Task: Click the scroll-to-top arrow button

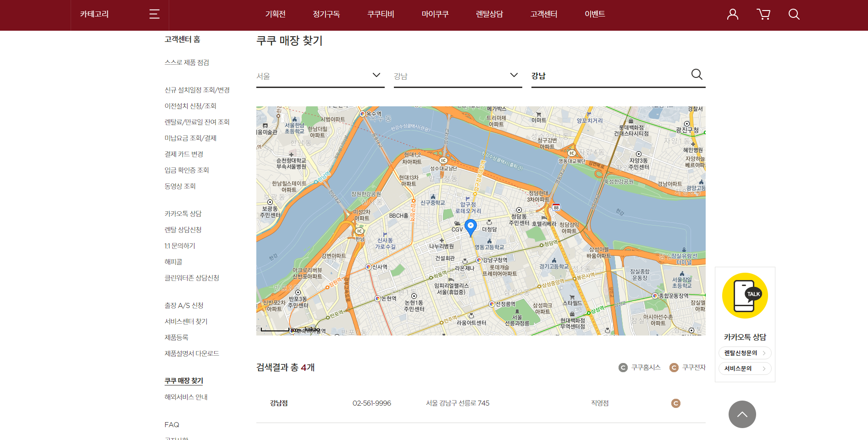Action: pyautogui.click(x=742, y=414)
